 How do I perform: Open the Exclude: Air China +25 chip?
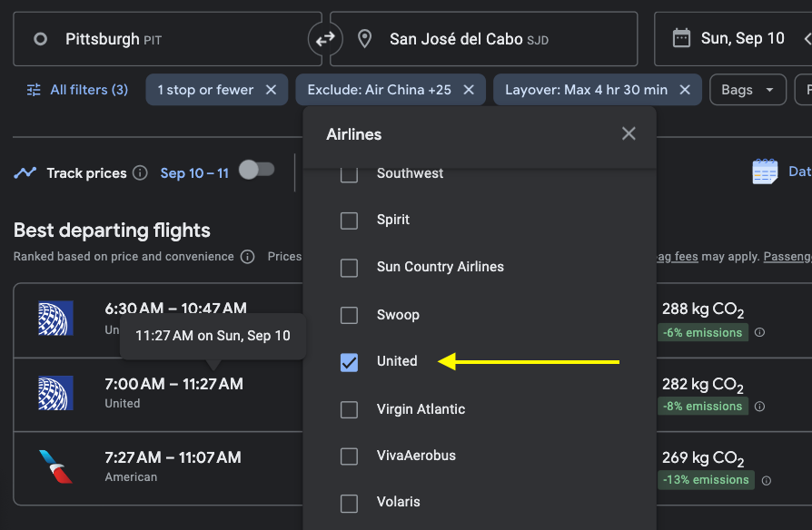(x=379, y=90)
